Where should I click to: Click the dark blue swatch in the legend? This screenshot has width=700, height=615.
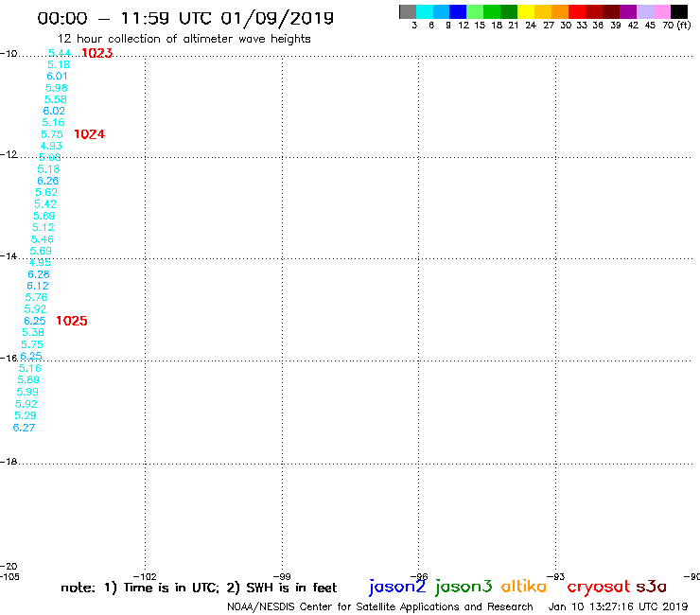point(458,11)
